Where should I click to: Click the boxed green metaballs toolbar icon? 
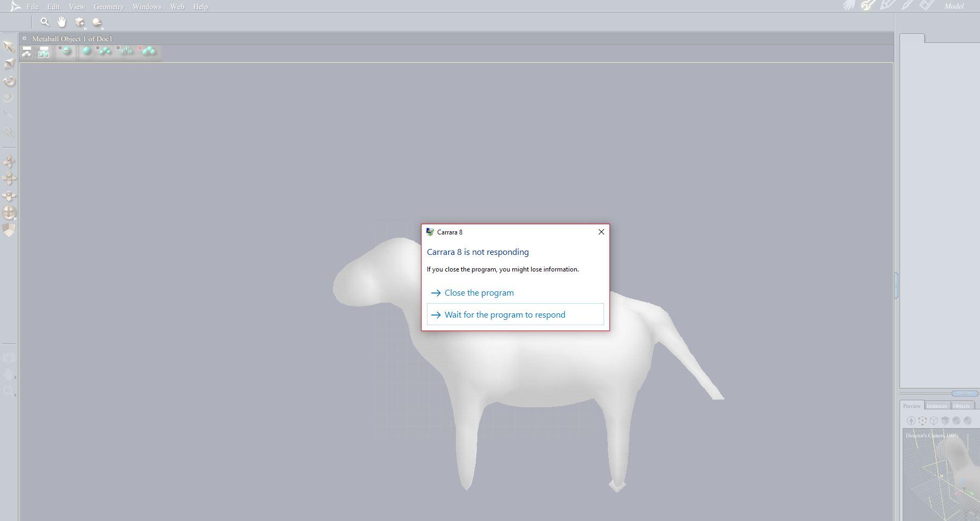(43, 52)
